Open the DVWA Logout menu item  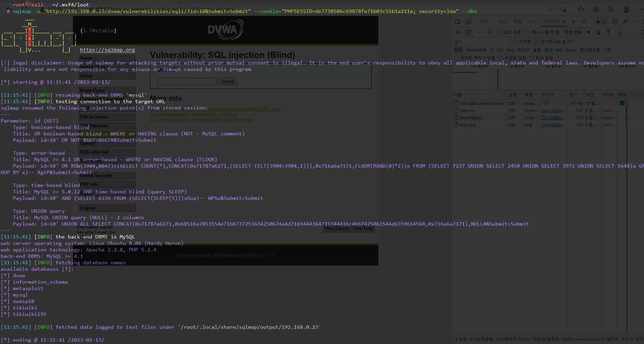[107, 208]
